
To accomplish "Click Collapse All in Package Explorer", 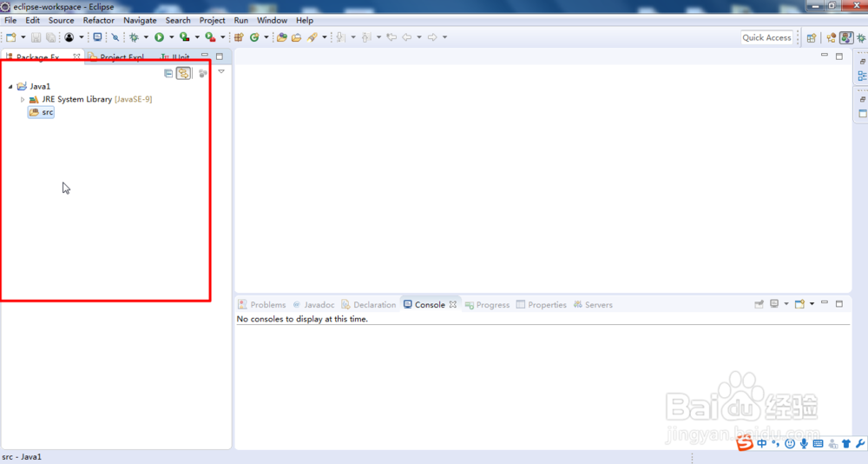I will [168, 73].
